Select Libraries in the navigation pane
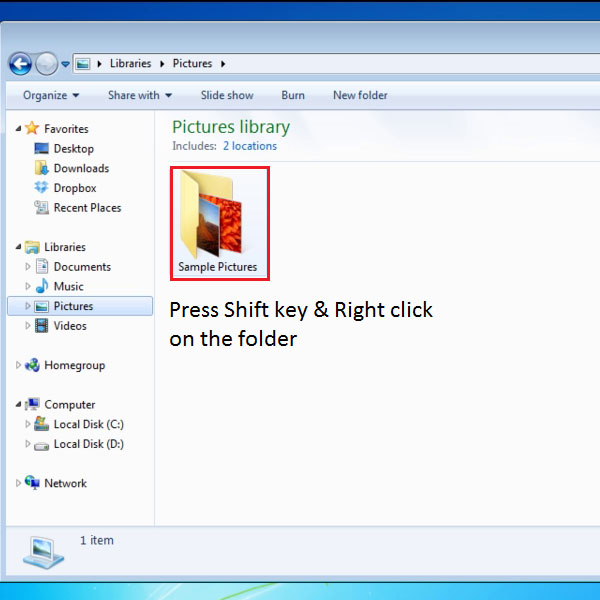The width and height of the screenshot is (600, 600). click(65, 247)
